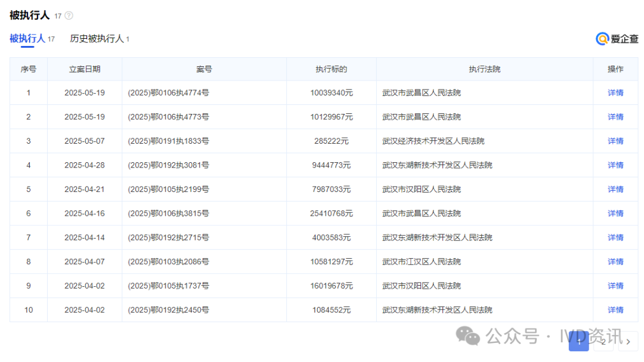The height and width of the screenshot is (362, 644).
Task: Select case number (2025)鄂0192执2450号
Action: (168, 310)
